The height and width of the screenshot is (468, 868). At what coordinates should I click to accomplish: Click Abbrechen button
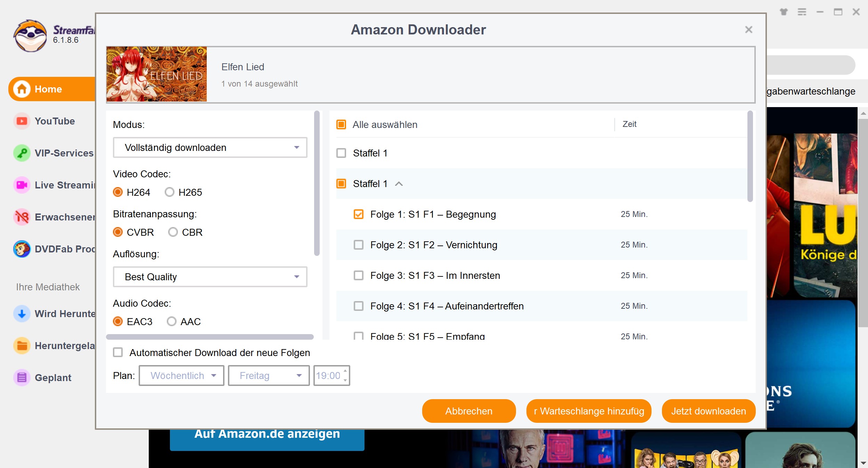pos(469,411)
